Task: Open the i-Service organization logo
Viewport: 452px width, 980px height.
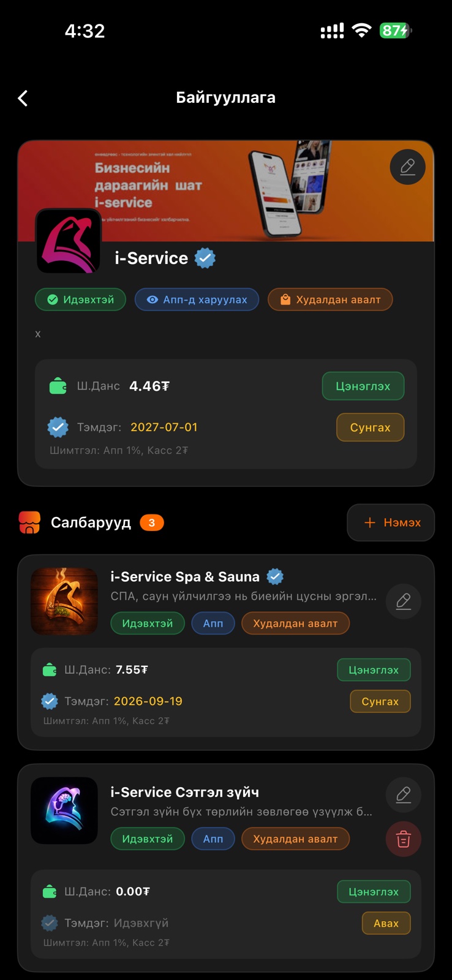Action: pyautogui.click(x=68, y=241)
